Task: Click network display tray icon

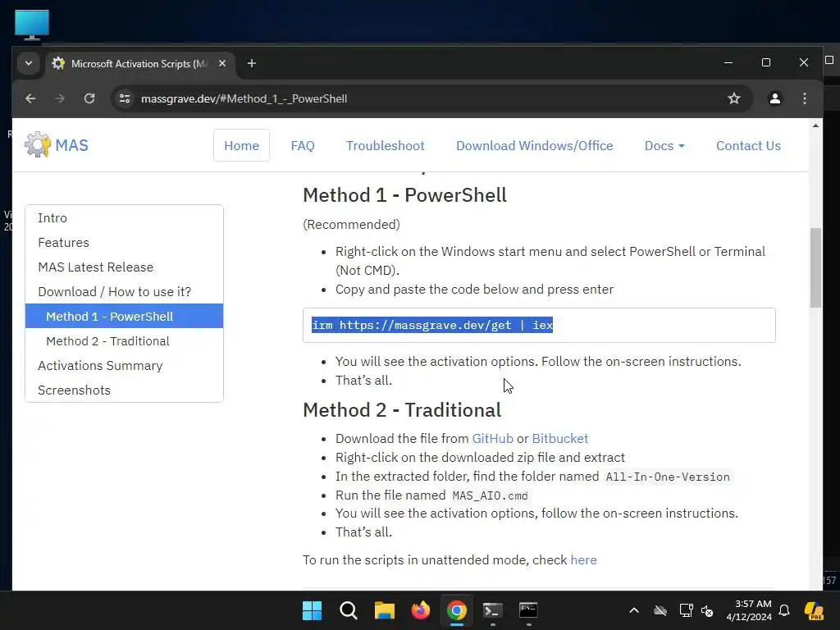Action: click(x=686, y=610)
